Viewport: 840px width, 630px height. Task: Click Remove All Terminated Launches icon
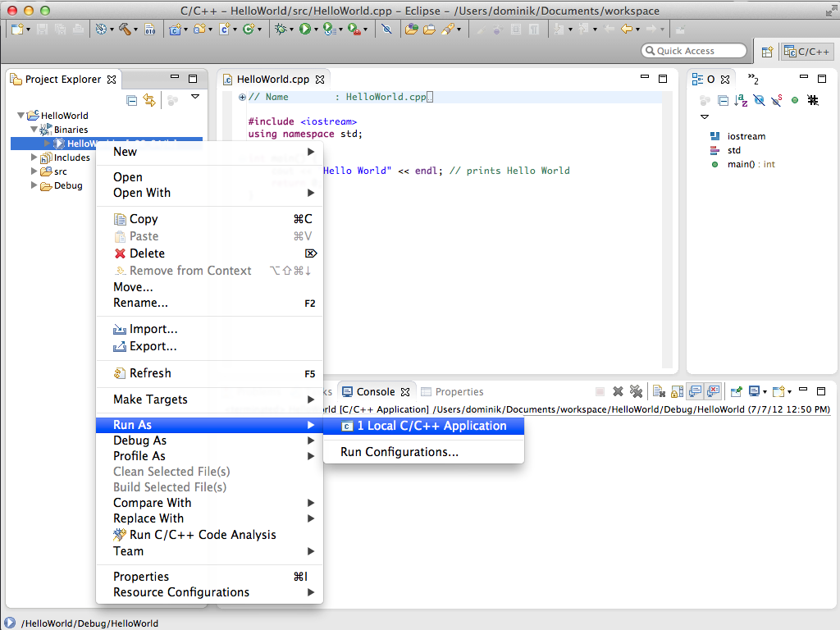(x=636, y=391)
